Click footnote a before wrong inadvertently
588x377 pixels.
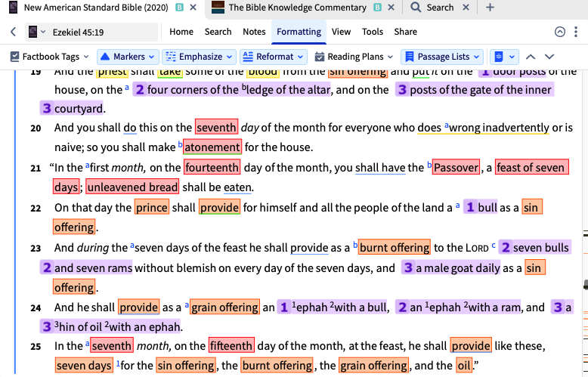446,125
